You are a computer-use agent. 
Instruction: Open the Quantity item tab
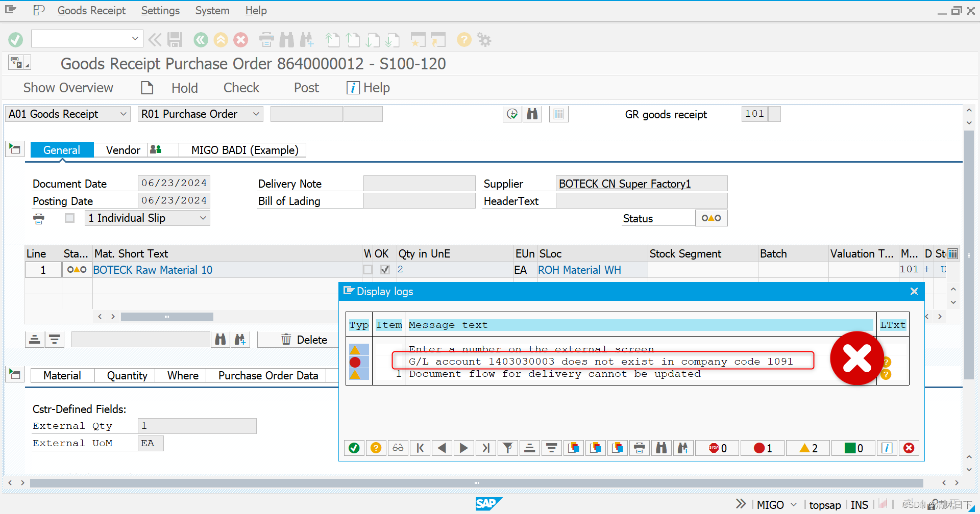127,376
